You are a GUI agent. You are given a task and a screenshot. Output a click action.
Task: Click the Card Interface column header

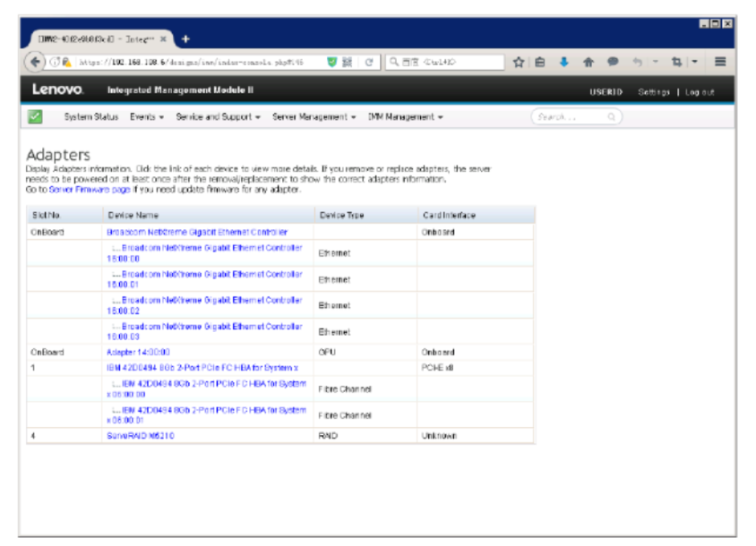477,215
